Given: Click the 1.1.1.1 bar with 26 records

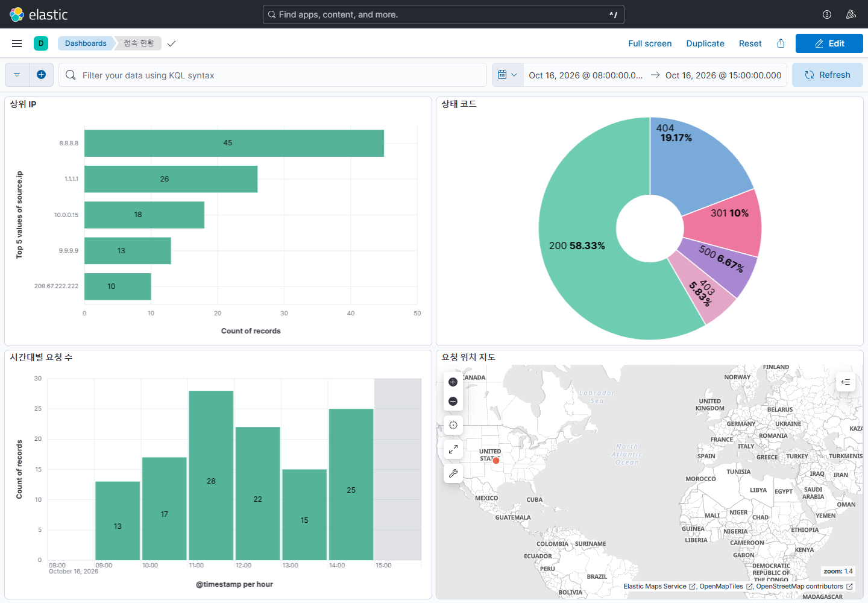Looking at the screenshot, I should point(171,179).
